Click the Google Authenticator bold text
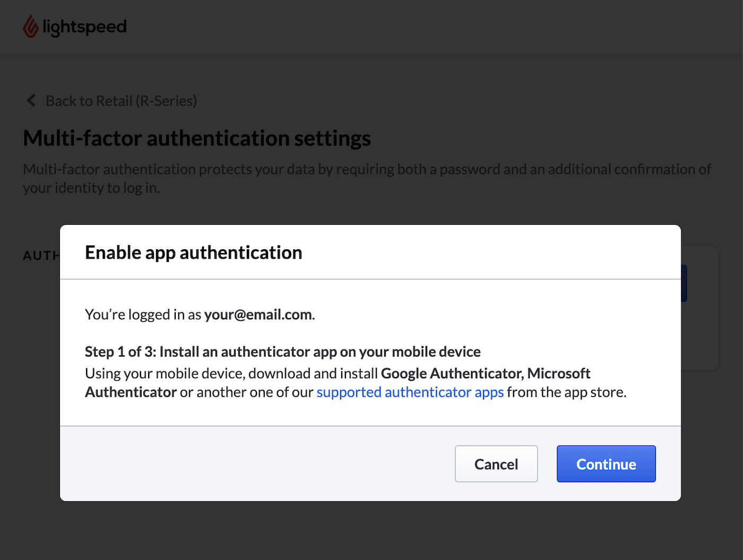Screen dimensions: 743x560 tap(451, 373)
